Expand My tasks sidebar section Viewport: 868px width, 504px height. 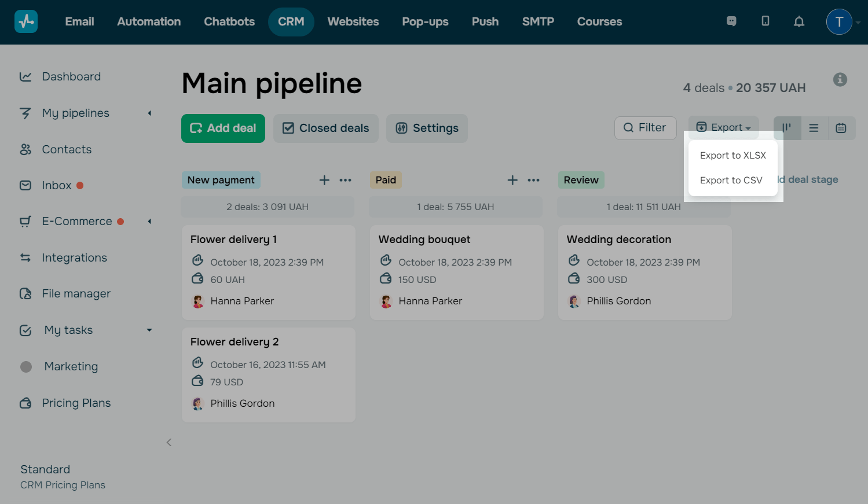point(149,330)
